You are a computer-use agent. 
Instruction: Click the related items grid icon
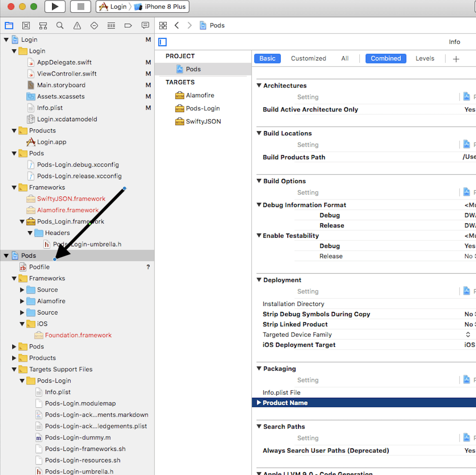coord(163,26)
